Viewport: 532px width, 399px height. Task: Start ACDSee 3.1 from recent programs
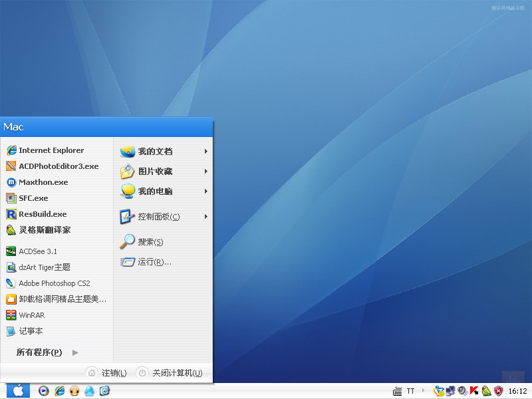pos(57,251)
